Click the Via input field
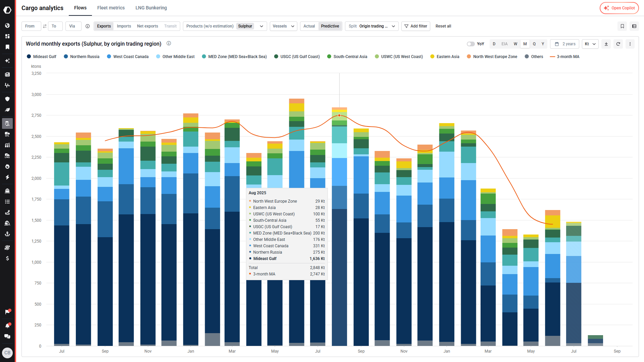 click(x=73, y=26)
